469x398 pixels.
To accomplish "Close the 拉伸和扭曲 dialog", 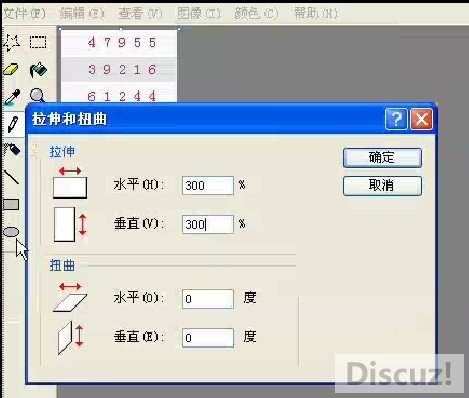I will [422, 119].
